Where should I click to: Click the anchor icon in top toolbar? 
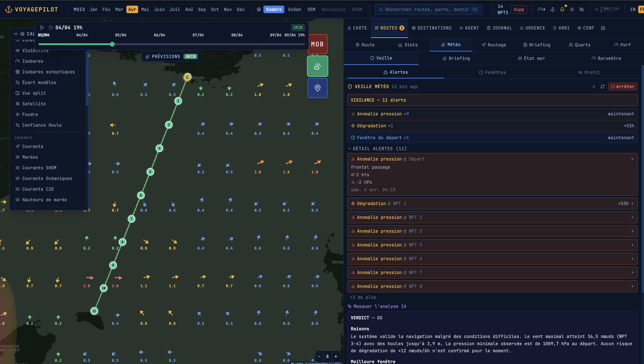click(553, 10)
